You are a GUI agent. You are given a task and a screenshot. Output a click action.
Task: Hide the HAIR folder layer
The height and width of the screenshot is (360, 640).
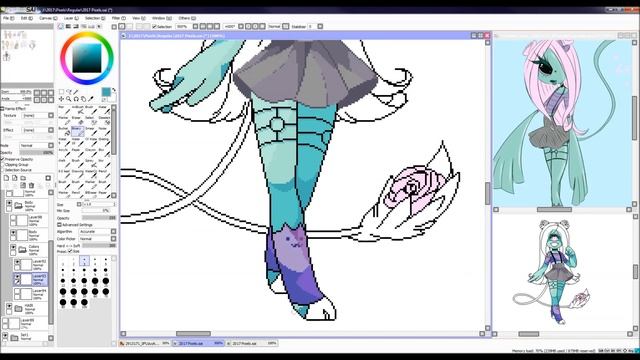point(9,306)
